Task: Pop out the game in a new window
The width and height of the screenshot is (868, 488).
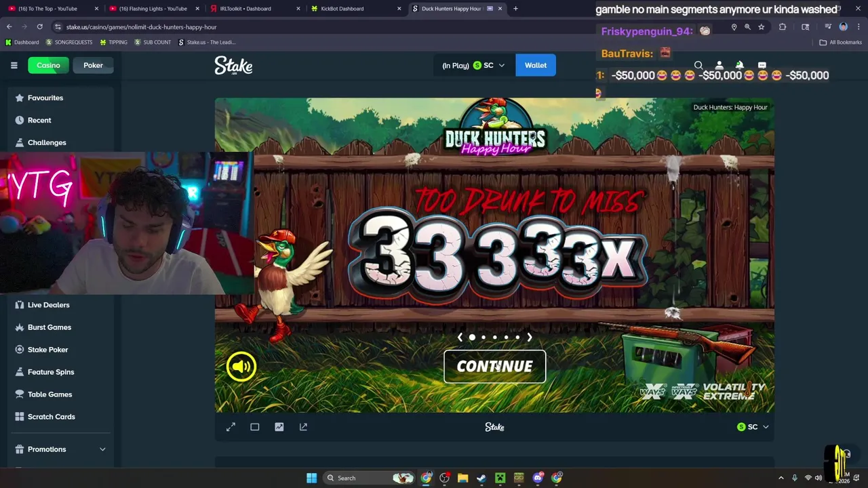Action: coord(303,427)
